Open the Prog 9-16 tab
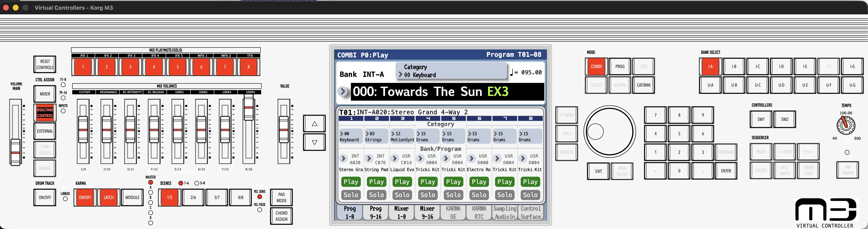Viewport: 868px width, 229px height. pyautogui.click(x=375, y=213)
